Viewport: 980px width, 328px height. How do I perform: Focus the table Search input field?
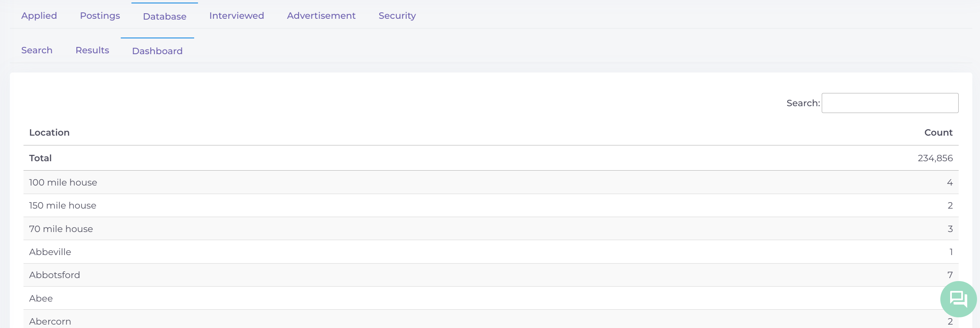pyautogui.click(x=890, y=103)
